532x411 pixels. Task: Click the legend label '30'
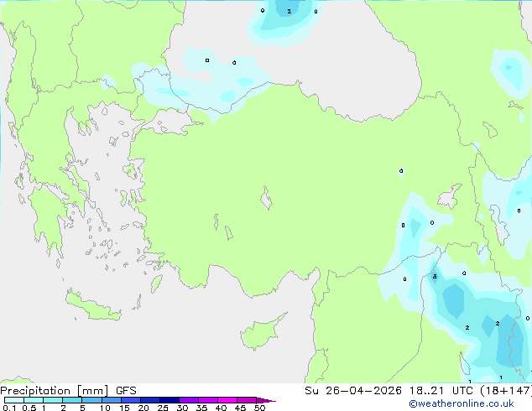pyautogui.click(x=182, y=408)
